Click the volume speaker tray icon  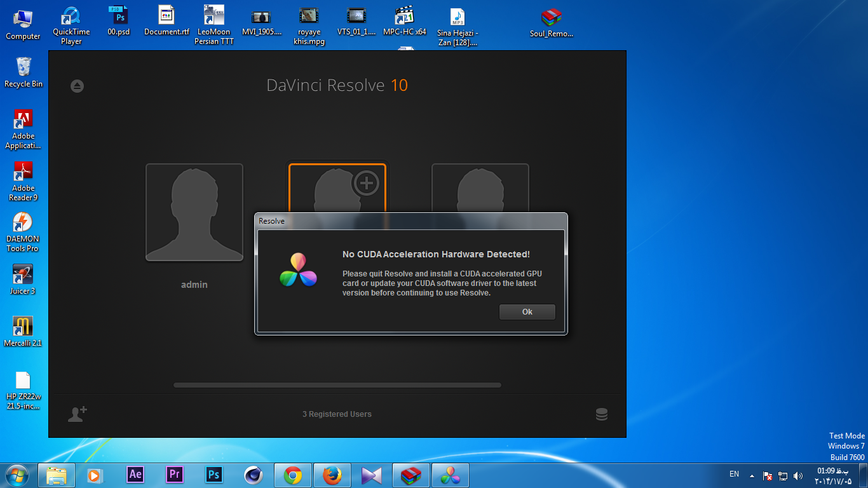click(x=798, y=475)
